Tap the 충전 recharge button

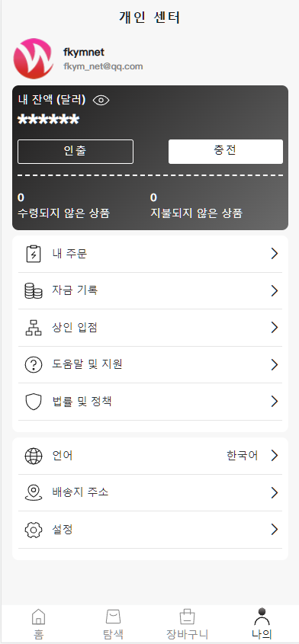[226, 152]
